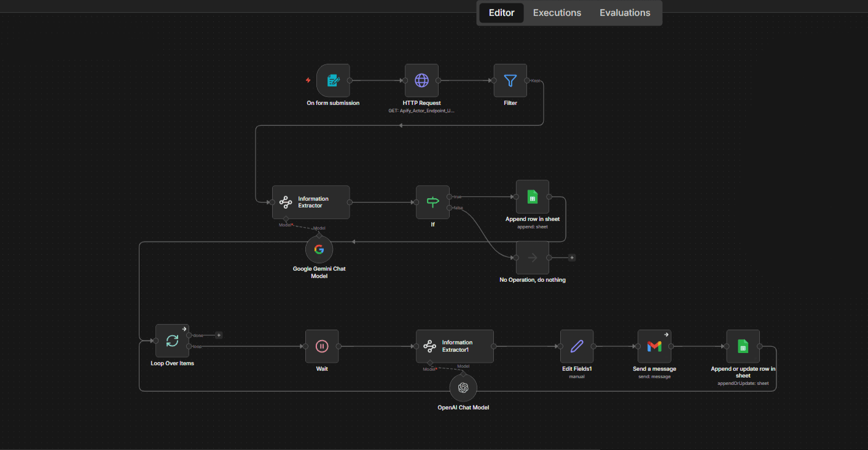Click the Append row in sheet node
The height and width of the screenshot is (450, 868).
tap(532, 197)
